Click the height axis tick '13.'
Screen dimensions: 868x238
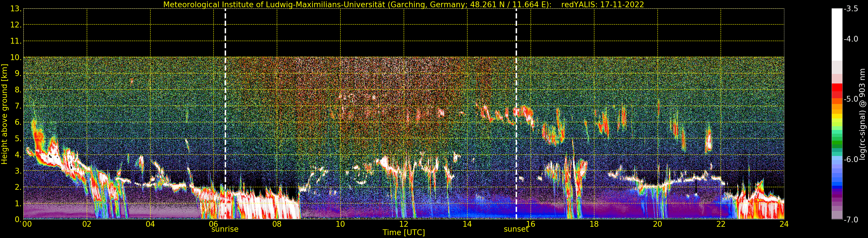(x=16, y=9)
